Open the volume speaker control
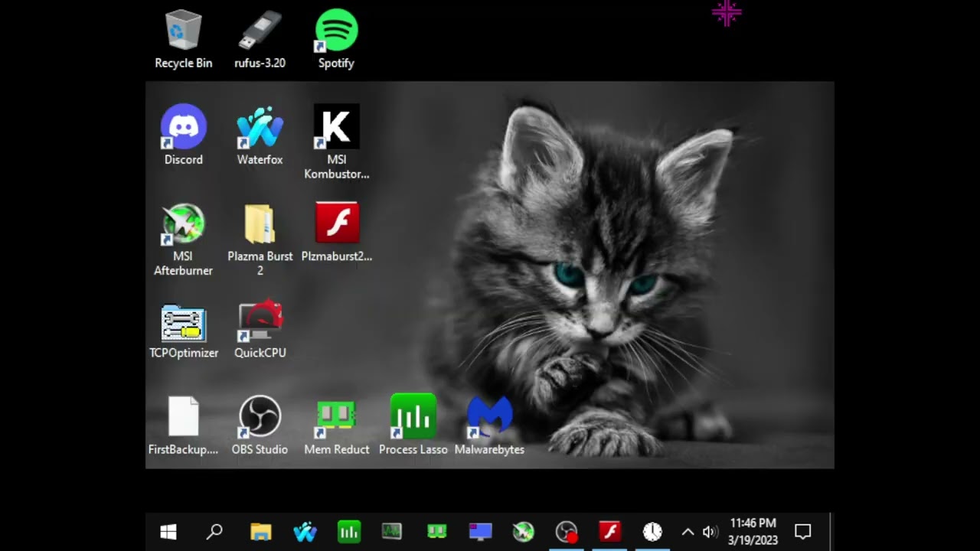Screen dimensions: 980x551 click(x=710, y=532)
